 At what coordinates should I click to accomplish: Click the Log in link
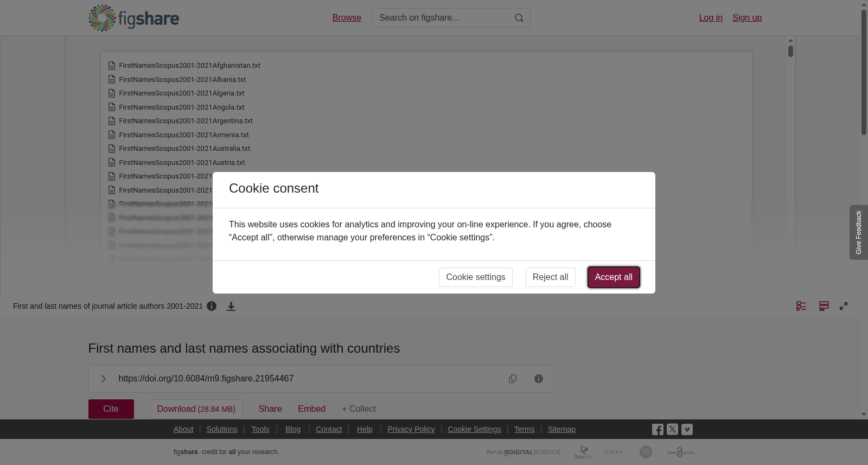[711, 18]
